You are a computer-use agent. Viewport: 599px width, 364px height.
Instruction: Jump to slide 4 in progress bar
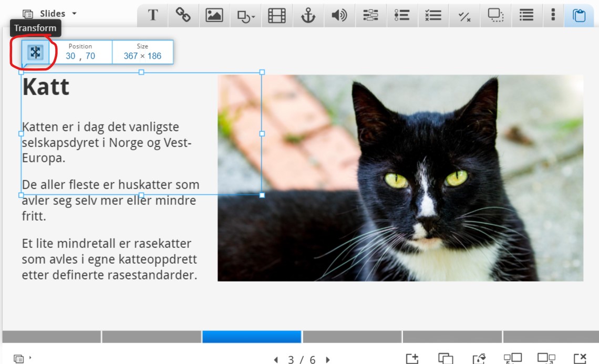click(352, 337)
